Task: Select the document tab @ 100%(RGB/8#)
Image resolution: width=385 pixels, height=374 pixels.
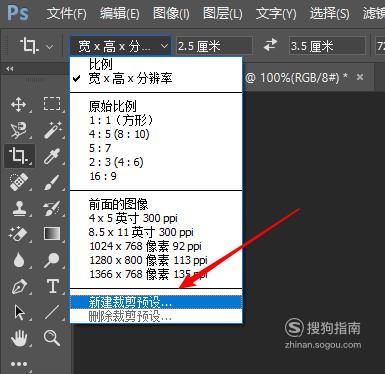Action: pos(296,78)
